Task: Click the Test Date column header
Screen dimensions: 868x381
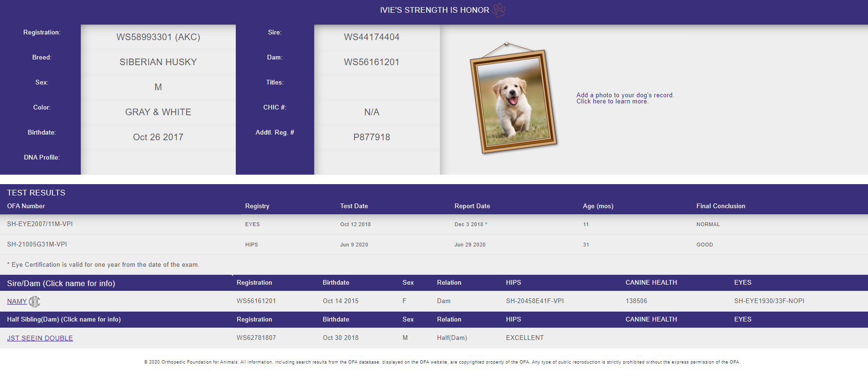Action: point(354,206)
